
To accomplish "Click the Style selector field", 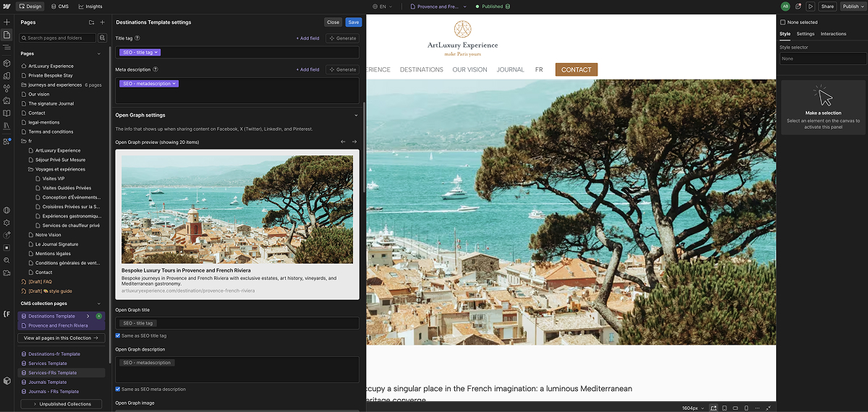I will (822, 59).
